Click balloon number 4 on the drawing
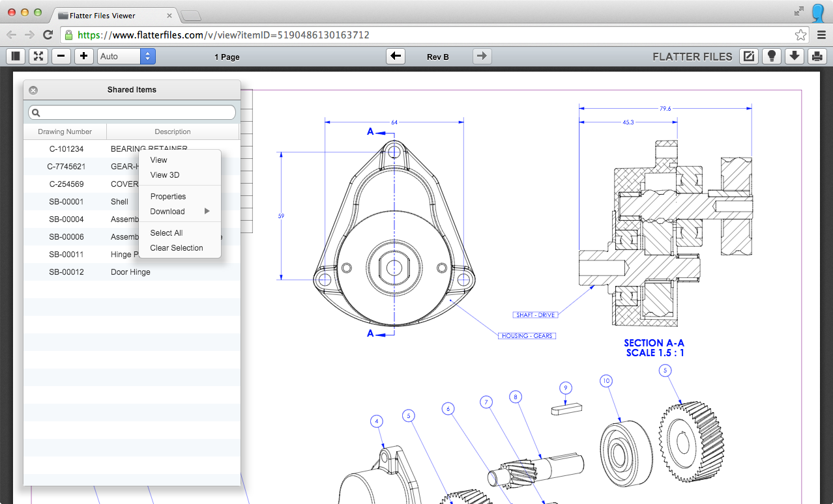The width and height of the screenshot is (833, 504). click(376, 421)
